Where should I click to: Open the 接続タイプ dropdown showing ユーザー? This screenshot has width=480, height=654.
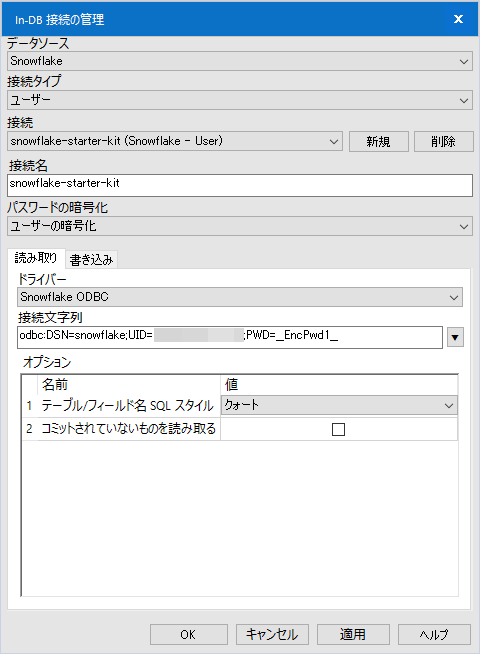240,100
